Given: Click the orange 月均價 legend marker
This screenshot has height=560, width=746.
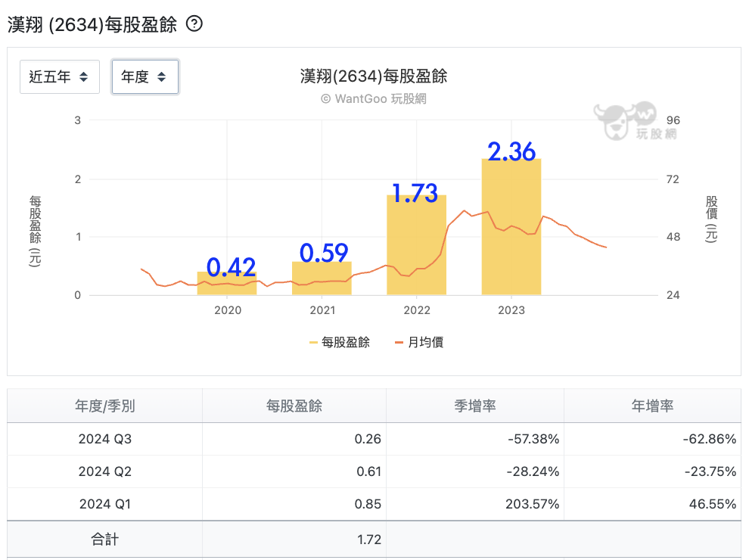Looking at the screenshot, I should (x=399, y=343).
